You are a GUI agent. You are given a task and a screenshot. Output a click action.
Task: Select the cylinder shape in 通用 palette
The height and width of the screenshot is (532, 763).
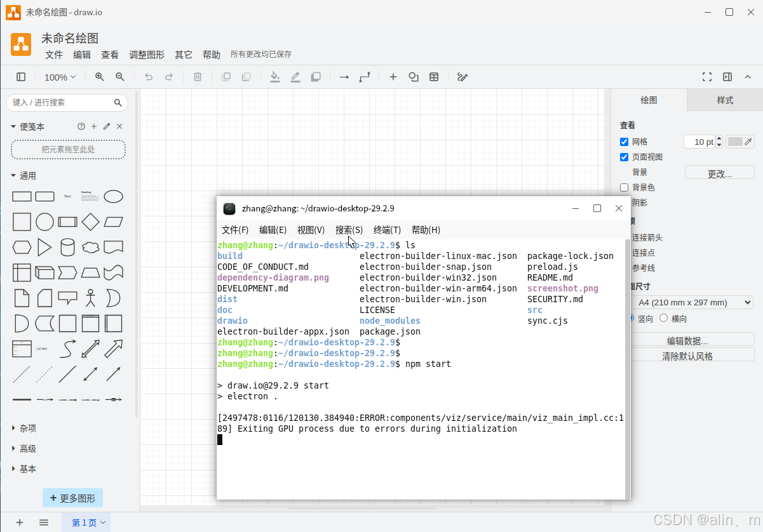67,247
